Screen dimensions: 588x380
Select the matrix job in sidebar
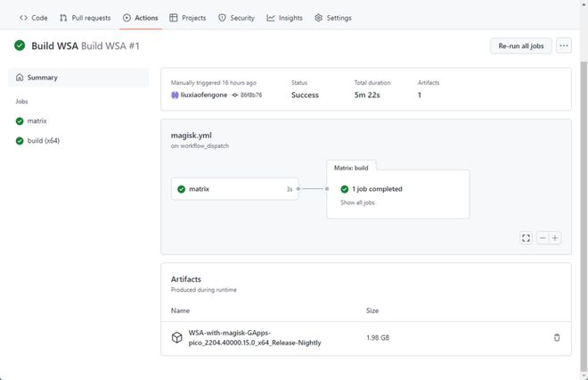37,120
